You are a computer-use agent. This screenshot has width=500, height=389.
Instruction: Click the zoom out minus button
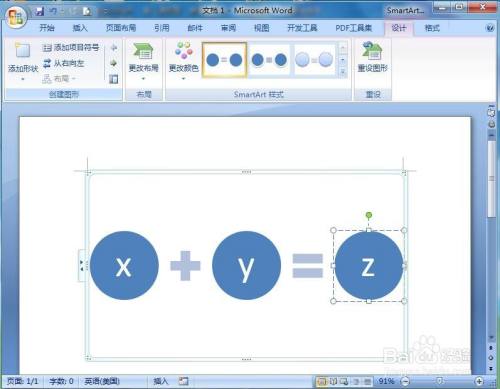pyautogui.click(x=405, y=381)
